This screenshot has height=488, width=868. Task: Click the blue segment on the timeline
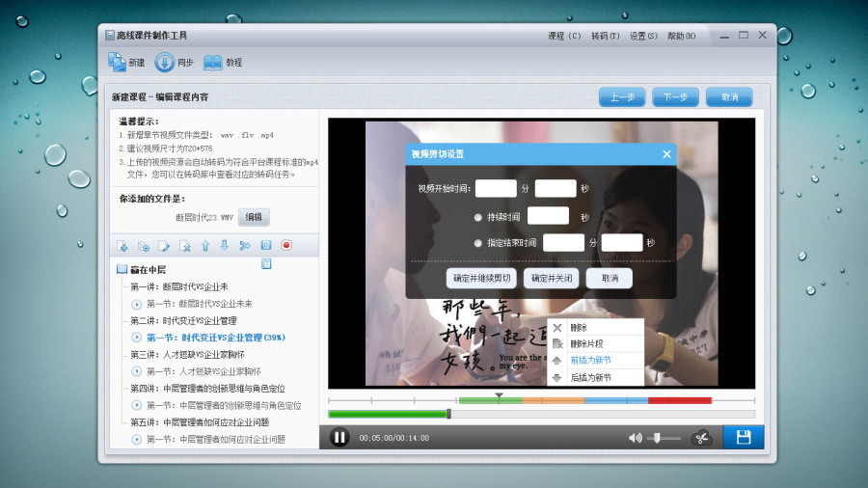coord(616,400)
